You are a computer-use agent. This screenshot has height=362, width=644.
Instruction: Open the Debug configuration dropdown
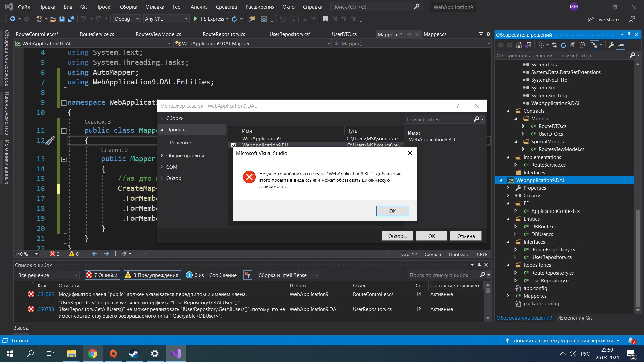pos(127,19)
